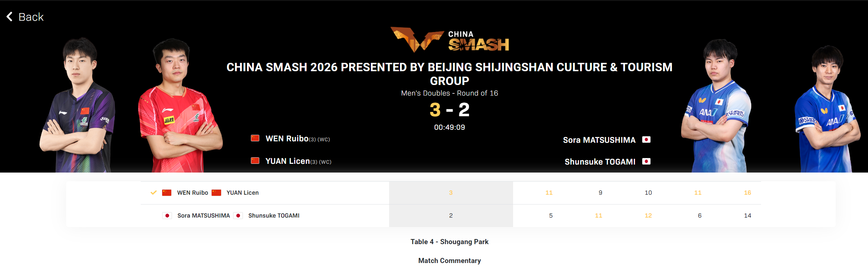Click China flag next to YUAN Licen header
The width and height of the screenshot is (868, 271).
pos(255,161)
